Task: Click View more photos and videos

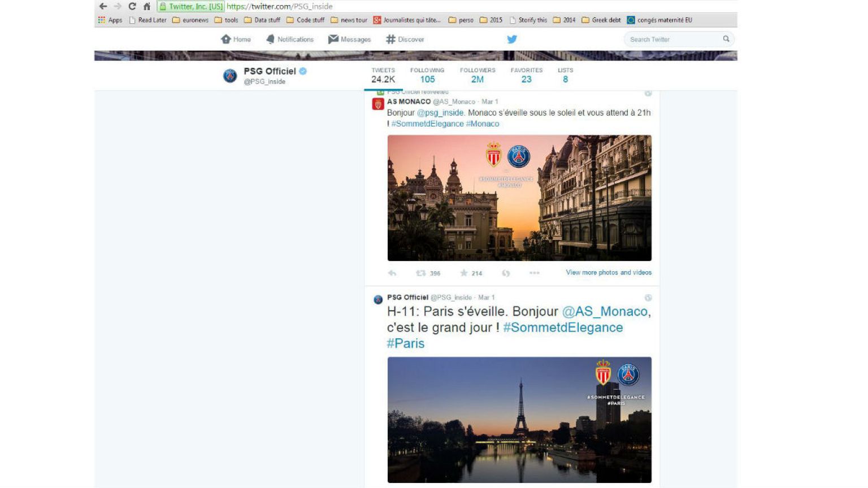Action: click(609, 272)
